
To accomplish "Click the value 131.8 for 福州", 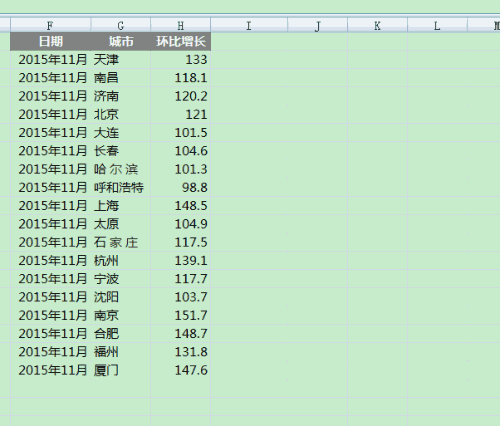I will [x=180, y=352].
